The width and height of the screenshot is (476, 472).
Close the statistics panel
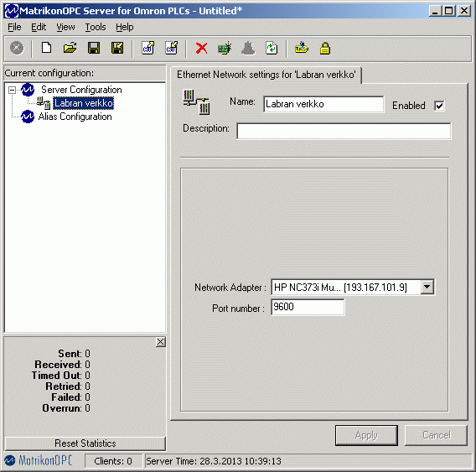coord(161,342)
